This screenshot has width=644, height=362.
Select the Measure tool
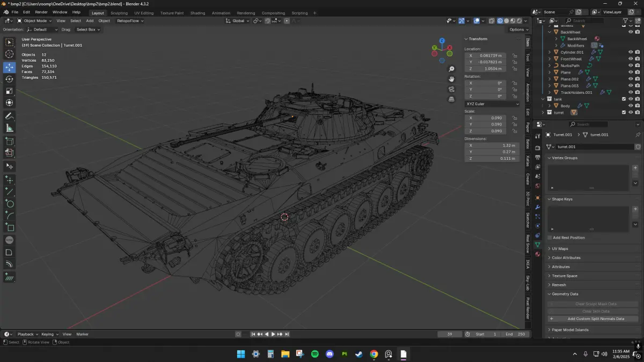(x=9, y=128)
